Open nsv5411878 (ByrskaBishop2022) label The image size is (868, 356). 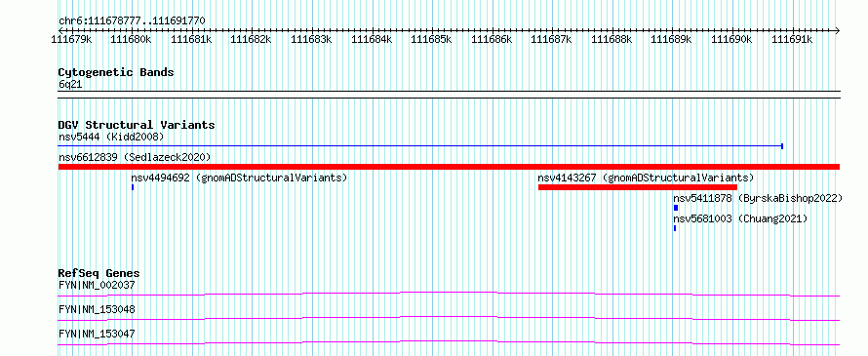(x=758, y=198)
